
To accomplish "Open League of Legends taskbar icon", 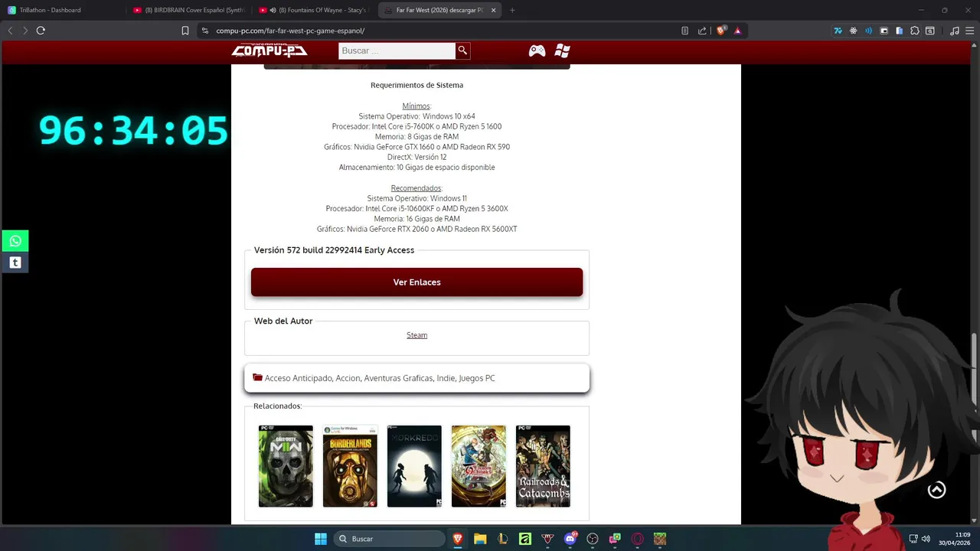I will pyautogui.click(x=503, y=539).
